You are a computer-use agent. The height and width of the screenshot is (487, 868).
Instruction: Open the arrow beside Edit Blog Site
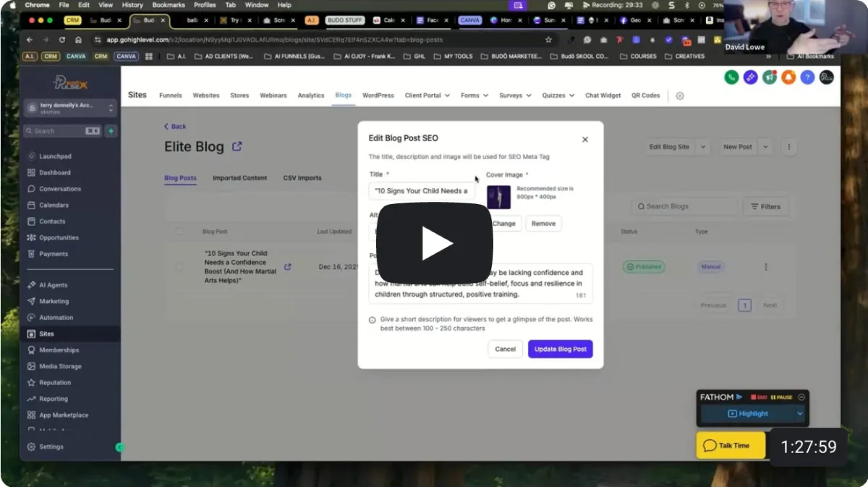click(x=702, y=147)
